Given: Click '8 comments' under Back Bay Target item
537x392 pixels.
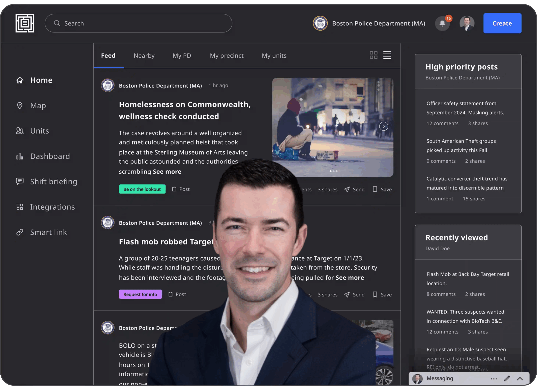Looking at the screenshot, I should [x=441, y=294].
